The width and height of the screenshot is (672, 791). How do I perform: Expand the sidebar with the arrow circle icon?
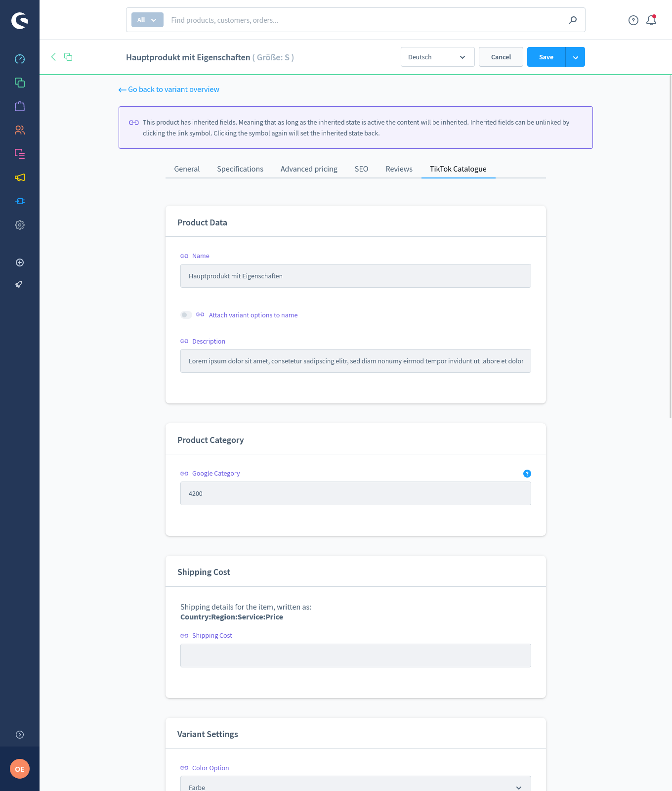pos(20,735)
